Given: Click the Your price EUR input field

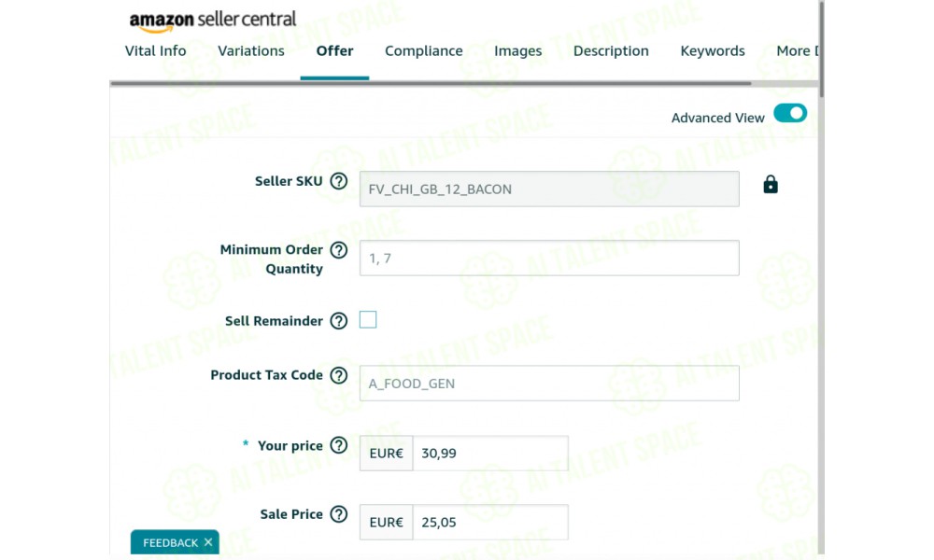Looking at the screenshot, I should coord(488,454).
